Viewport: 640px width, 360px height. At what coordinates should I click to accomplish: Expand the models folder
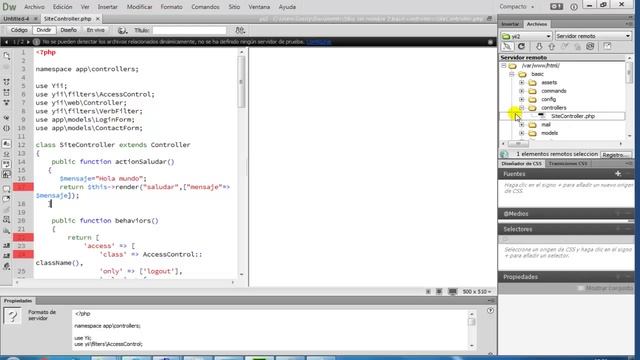point(521,133)
